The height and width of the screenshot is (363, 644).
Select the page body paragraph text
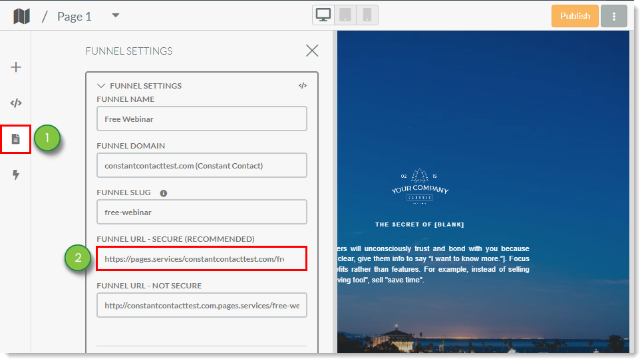(x=433, y=264)
